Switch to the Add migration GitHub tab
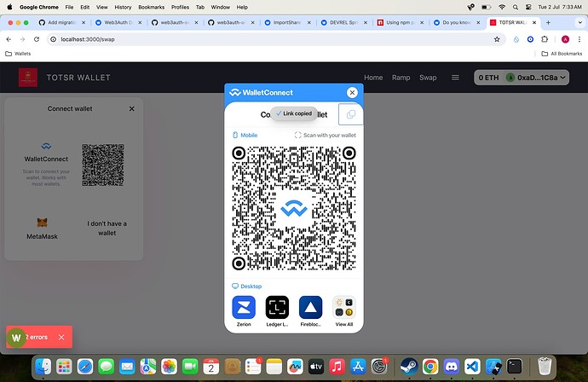 click(62, 22)
